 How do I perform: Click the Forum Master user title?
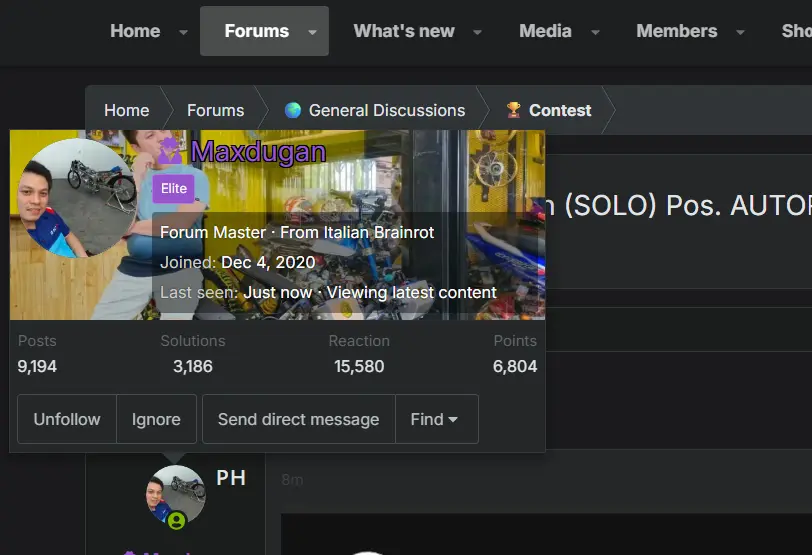(213, 232)
